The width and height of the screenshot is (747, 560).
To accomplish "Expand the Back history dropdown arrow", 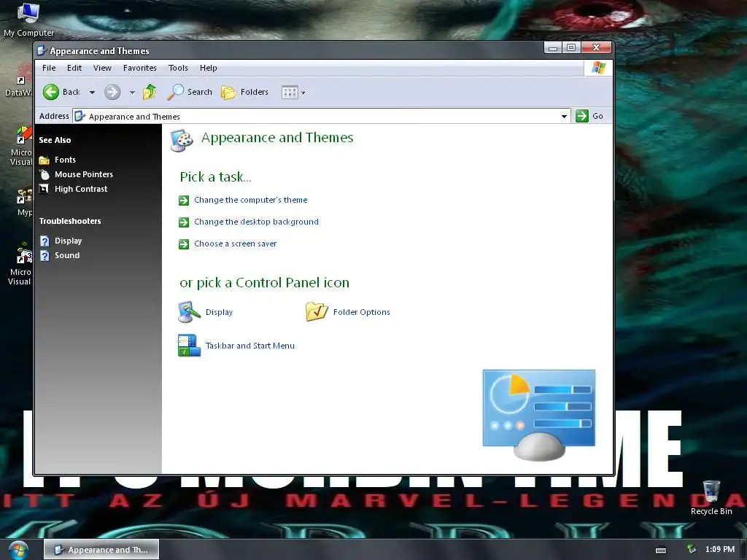I will click(x=92, y=93).
